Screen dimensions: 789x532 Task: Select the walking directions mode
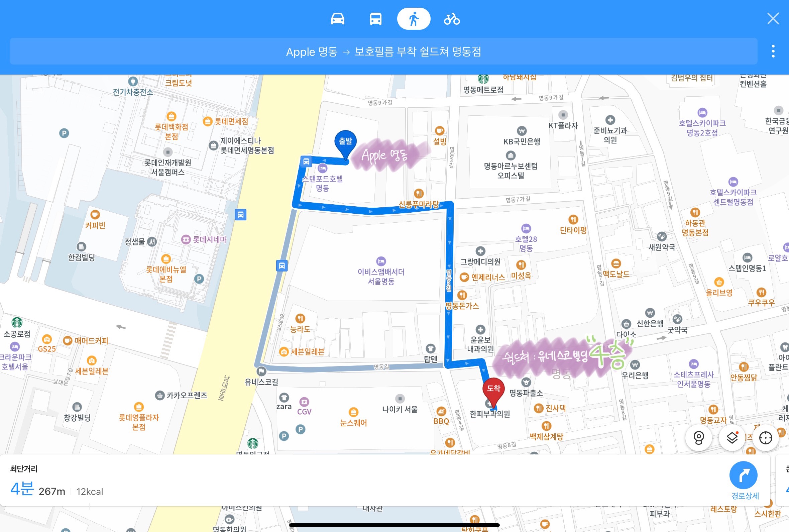pos(414,19)
